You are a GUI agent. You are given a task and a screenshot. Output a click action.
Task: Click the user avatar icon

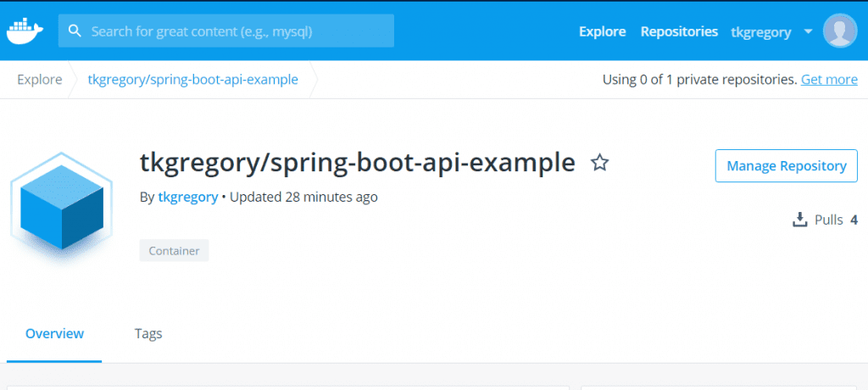click(839, 31)
